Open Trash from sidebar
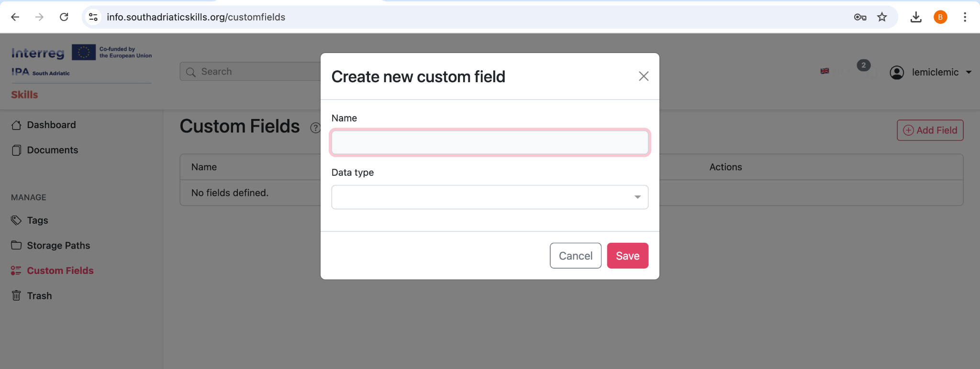 pos(39,296)
